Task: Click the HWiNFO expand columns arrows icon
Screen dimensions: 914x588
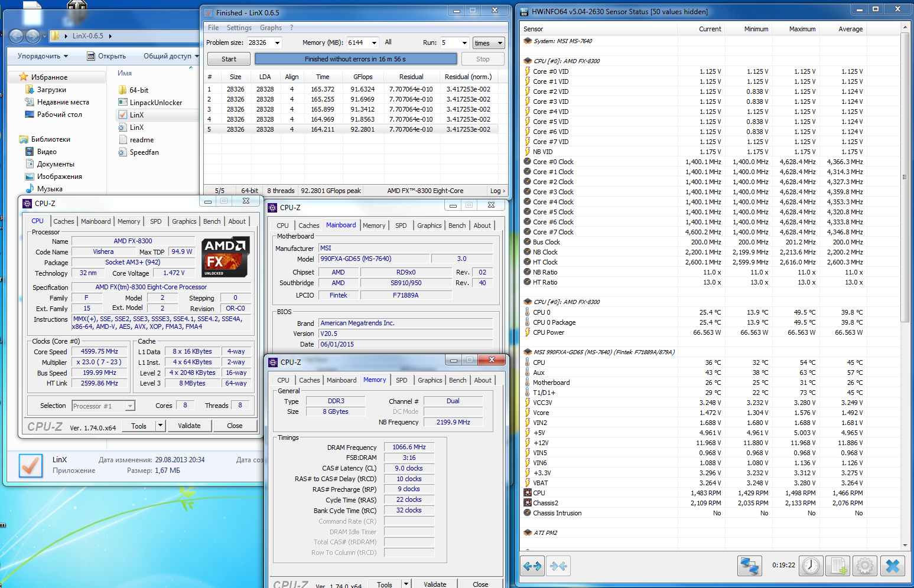Action: click(532, 566)
